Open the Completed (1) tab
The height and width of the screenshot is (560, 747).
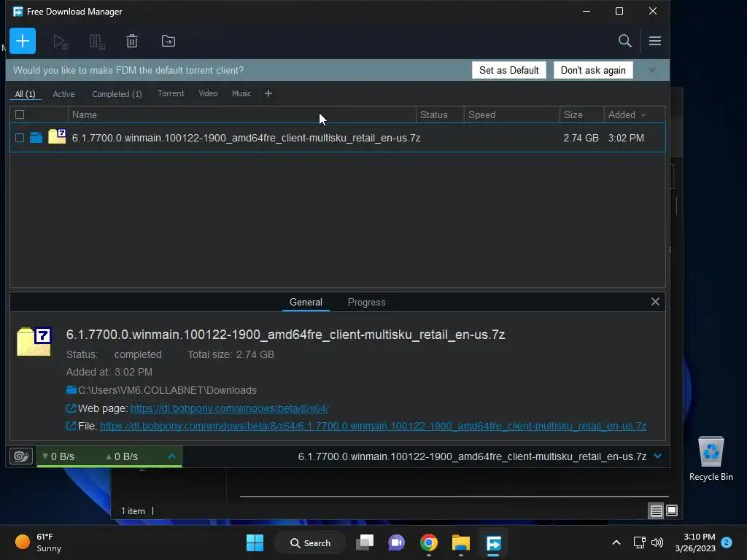[x=117, y=94]
